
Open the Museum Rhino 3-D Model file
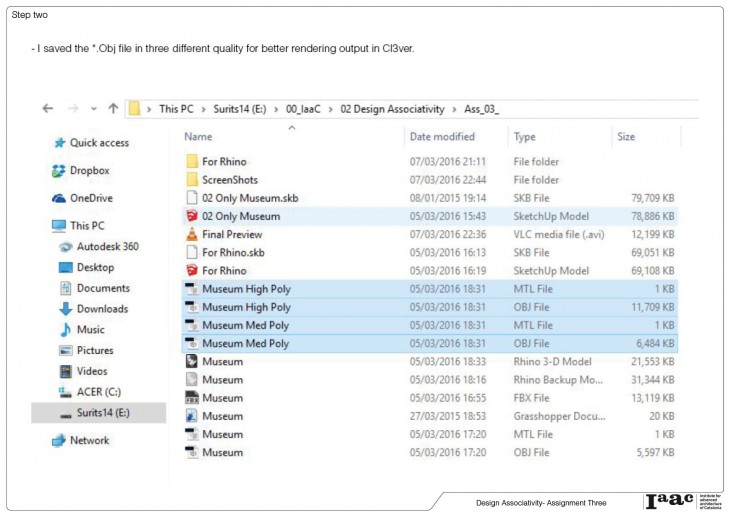222,361
